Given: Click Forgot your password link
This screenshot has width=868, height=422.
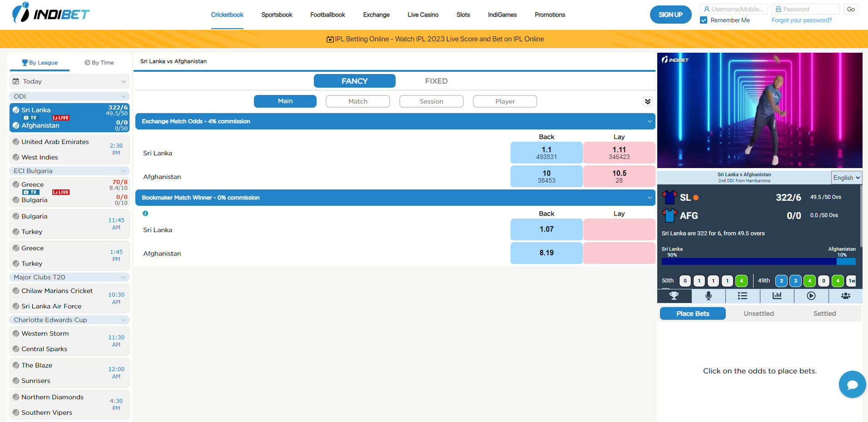Looking at the screenshot, I should [802, 20].
